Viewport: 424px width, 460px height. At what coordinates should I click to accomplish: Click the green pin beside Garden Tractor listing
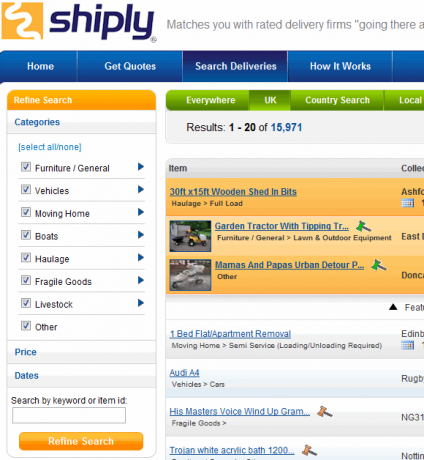click(x=363, y=226)
